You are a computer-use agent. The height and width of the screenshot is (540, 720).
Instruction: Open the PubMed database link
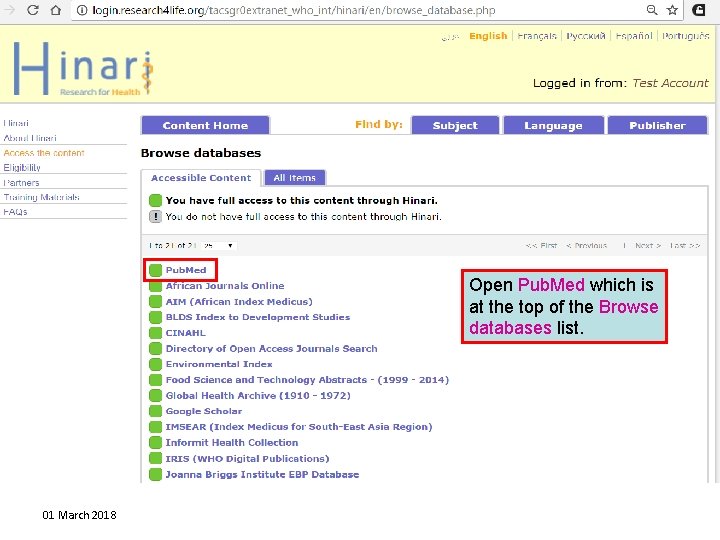pyautogui.click(x=186, y=270)
